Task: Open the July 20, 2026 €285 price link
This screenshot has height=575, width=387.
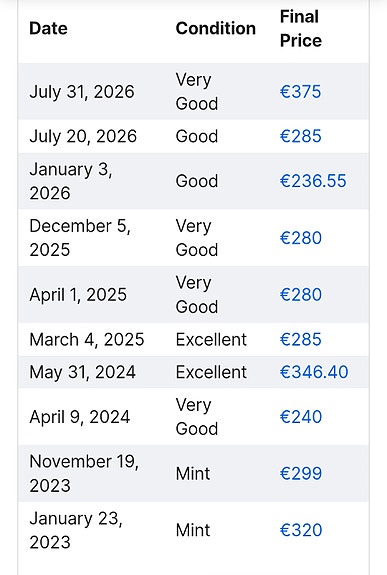Action: coord(300,136)
